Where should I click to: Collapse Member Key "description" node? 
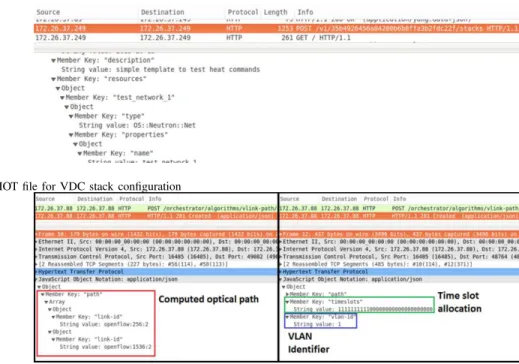(x=53, y=61)
